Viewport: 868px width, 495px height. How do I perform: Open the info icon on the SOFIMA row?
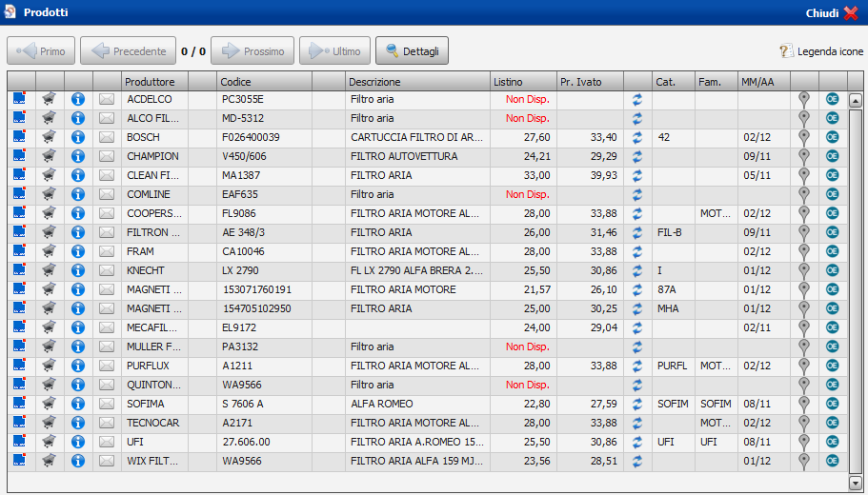(x=78, y=404)
